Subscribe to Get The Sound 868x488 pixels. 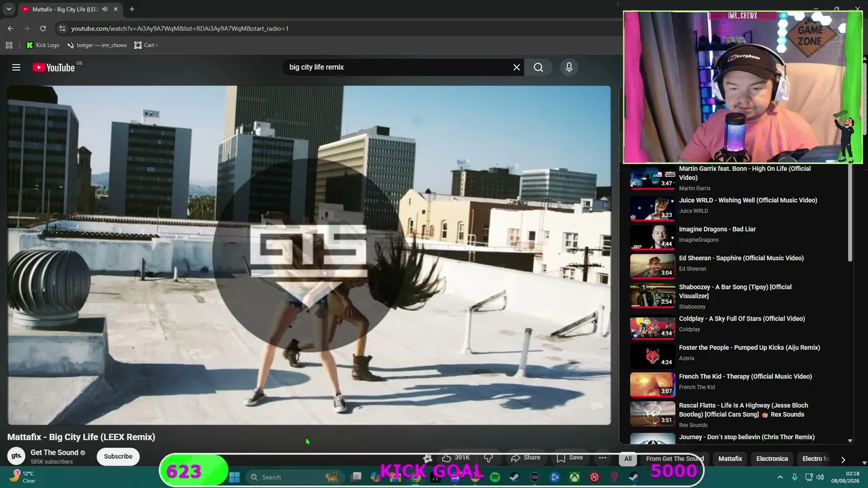pyautogui.click(x=118, y=456)
